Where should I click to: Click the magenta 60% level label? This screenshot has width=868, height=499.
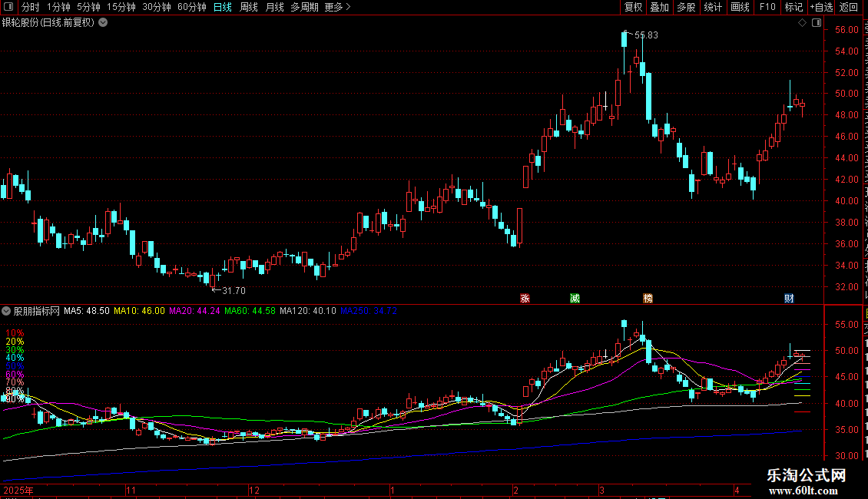coord(15,375)
